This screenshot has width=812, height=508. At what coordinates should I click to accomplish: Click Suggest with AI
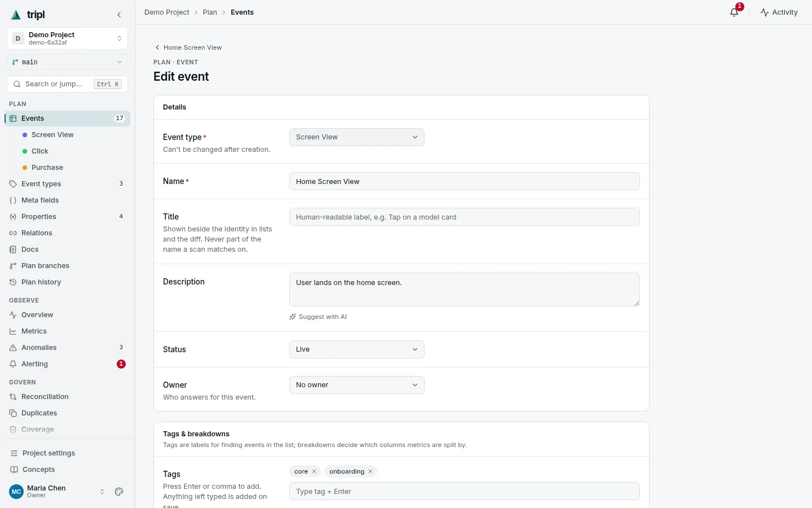[x=318, y=317]
